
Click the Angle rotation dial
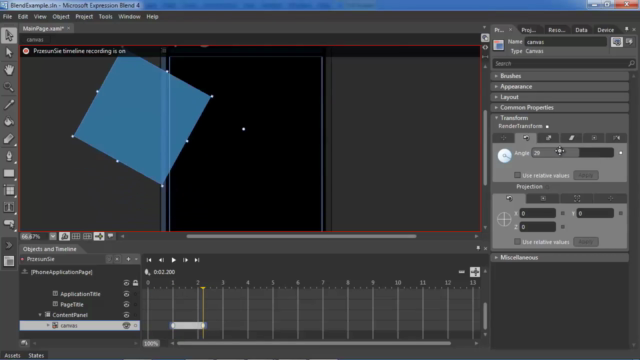504,156
